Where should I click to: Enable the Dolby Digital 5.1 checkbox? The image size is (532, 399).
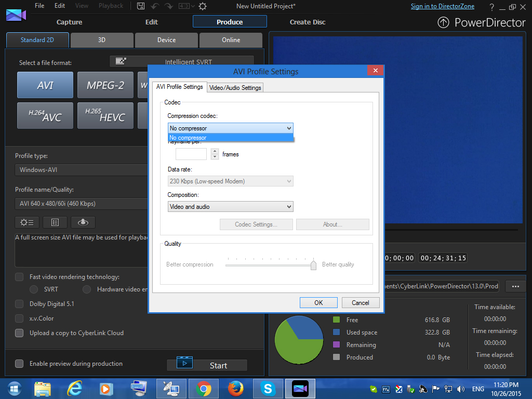[19, 303]
